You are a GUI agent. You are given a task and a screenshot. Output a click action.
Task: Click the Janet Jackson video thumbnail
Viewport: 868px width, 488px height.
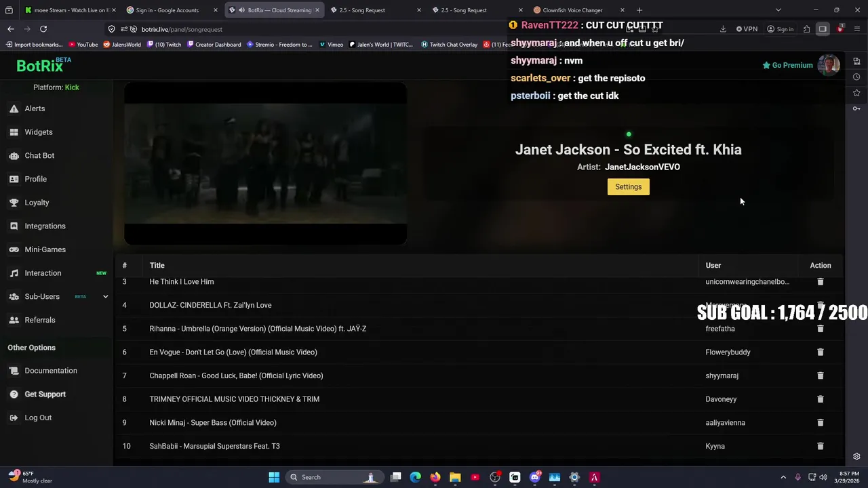click(x=266, y=163)
